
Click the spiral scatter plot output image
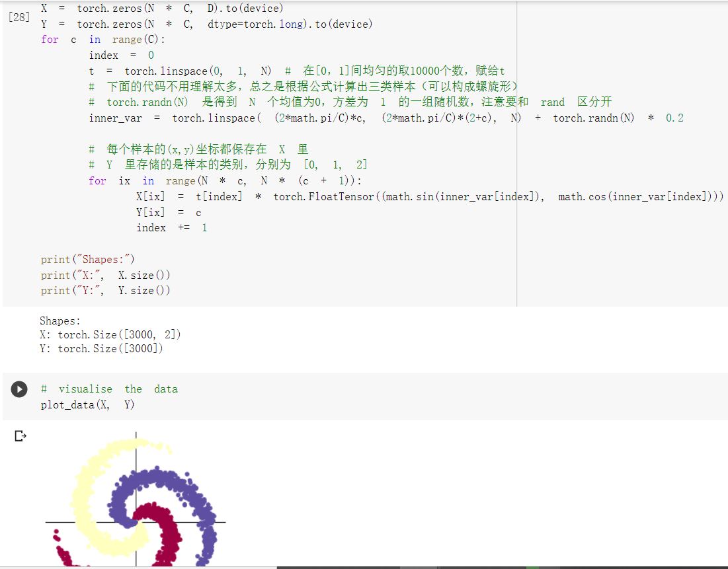pyautogui.click(x=136, y=499)
